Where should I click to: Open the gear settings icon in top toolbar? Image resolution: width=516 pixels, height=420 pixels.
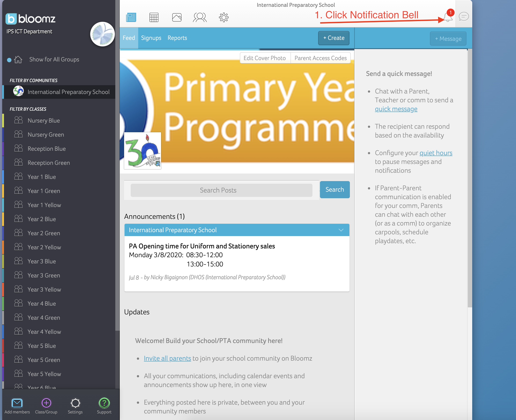pos(224,17)
